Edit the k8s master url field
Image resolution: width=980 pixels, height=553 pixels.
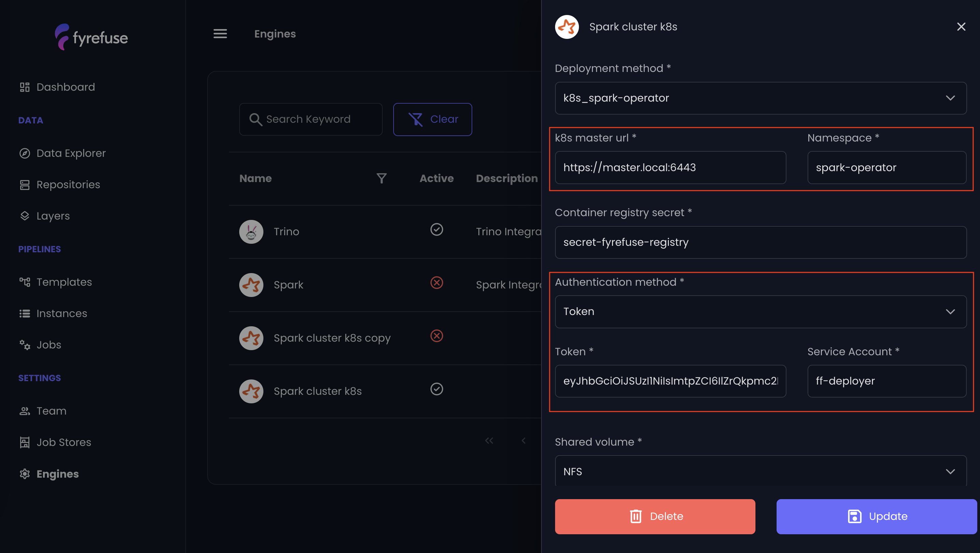click(670, 167)
